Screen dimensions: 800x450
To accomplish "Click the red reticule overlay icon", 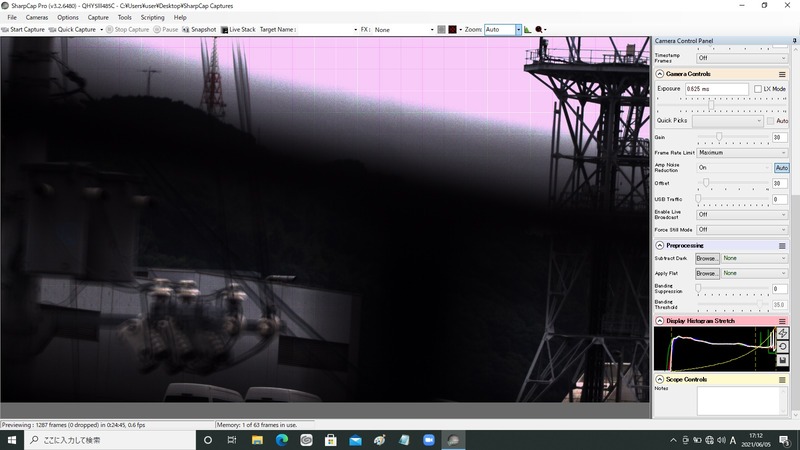I will (x=453, y=30).
